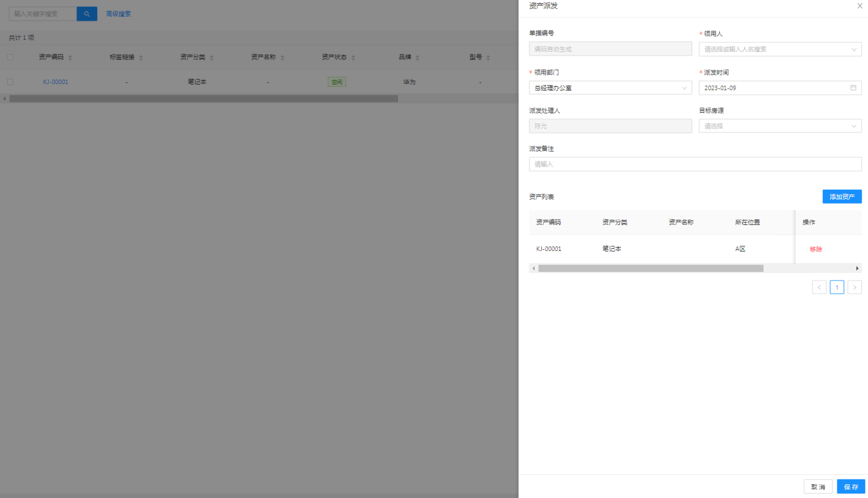Expand the 领用人 dropdown
The image size is (868, 498).
click(779, 49)
